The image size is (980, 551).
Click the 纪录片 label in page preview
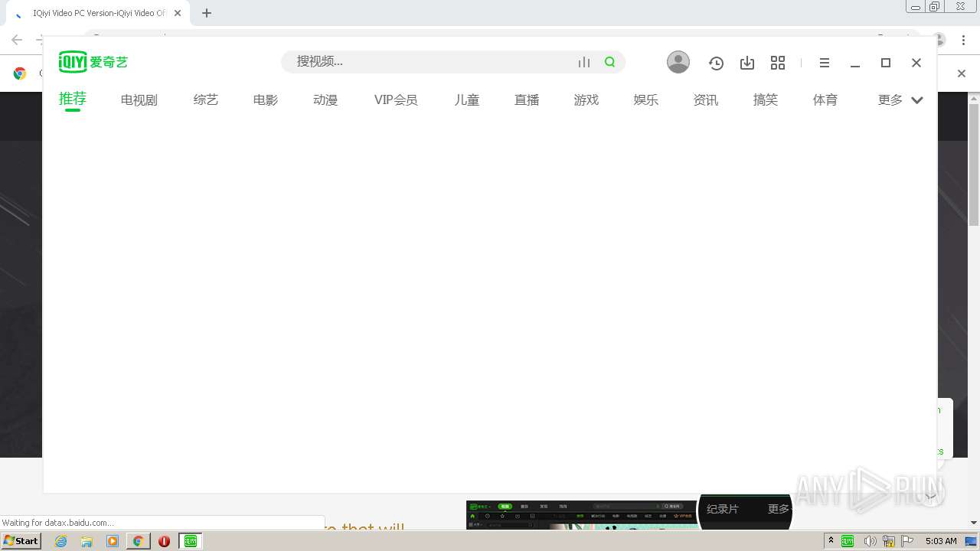tap(722, 509)
